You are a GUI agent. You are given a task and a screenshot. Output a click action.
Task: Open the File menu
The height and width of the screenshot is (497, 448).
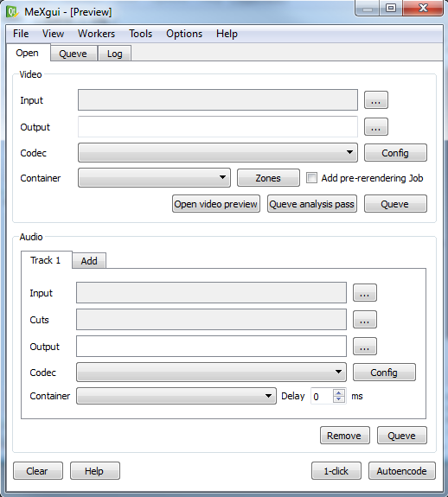click(x=21, y=34)
